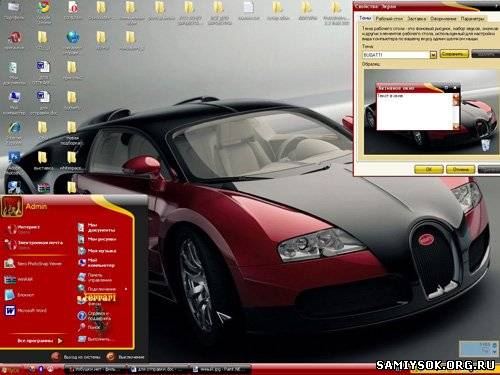Screen dimensions: 500x375
Task: Open Photoshop shortcut on the desktop
Action: click(x=14, y=162)
